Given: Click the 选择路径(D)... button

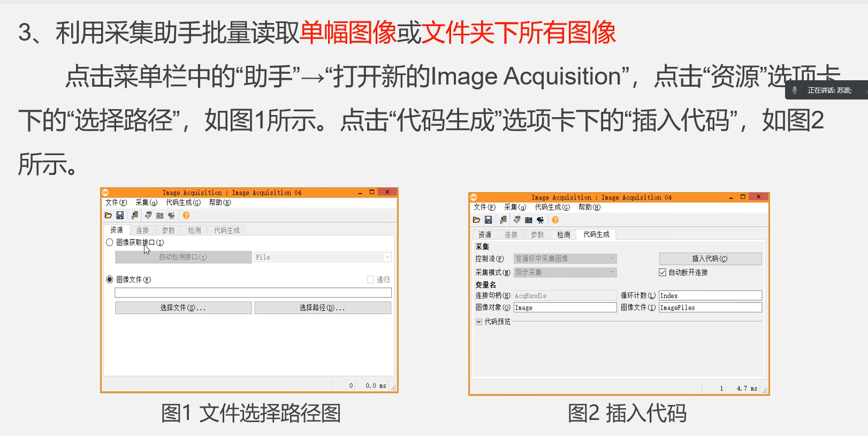Looking at the screenshot, I should 322,308.
